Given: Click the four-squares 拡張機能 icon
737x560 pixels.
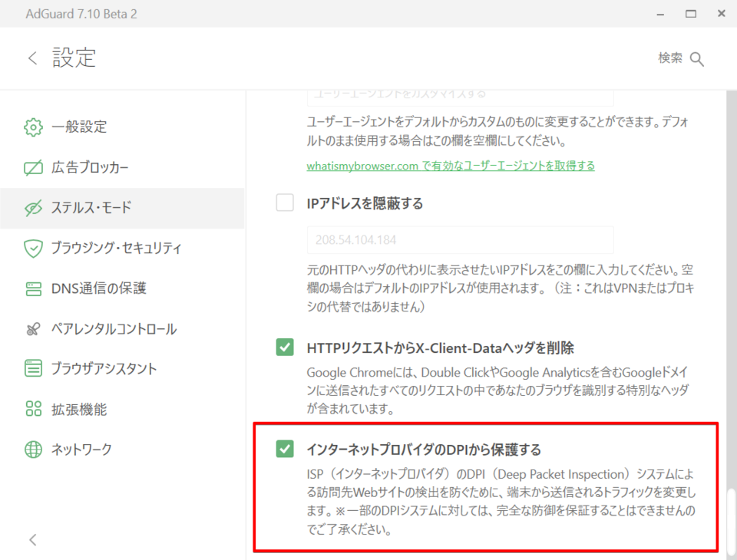Looking at the screenshot, I should click(x=33, y=409).
